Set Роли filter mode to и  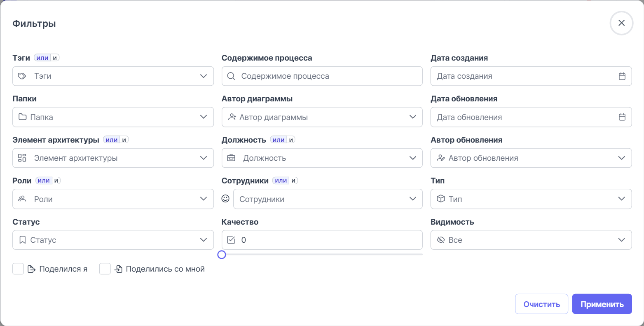pyautogui.click(x=56, y=181)
